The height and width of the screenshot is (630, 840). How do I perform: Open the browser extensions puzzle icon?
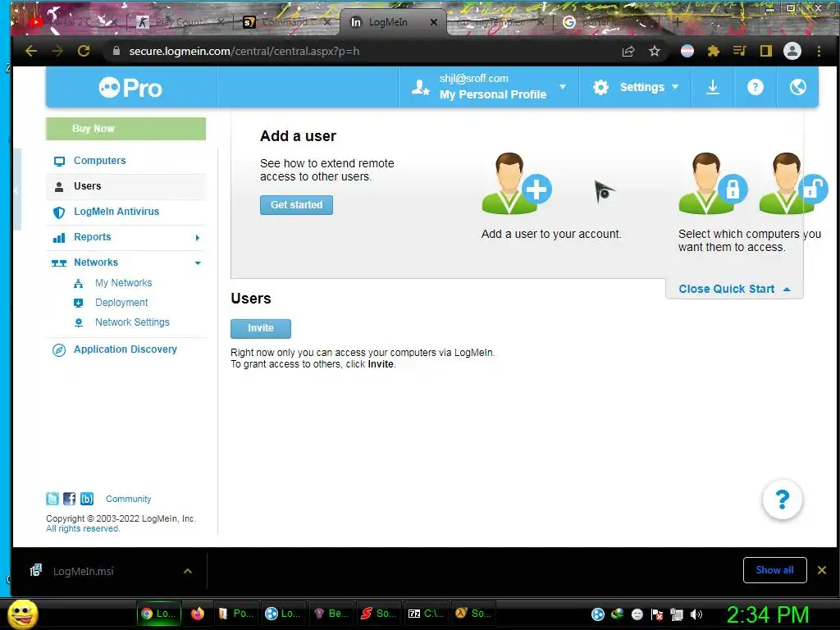pos(713,51)
